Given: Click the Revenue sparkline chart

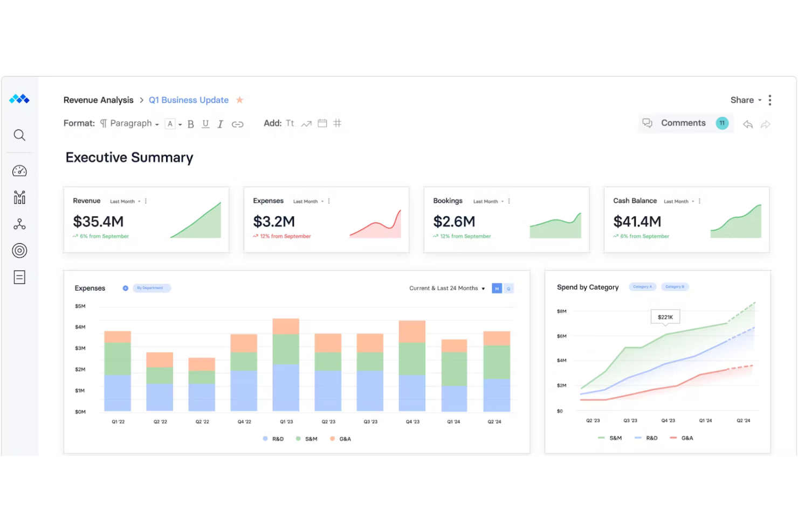Looking at the screenshot, I should (x=196, y=220).
